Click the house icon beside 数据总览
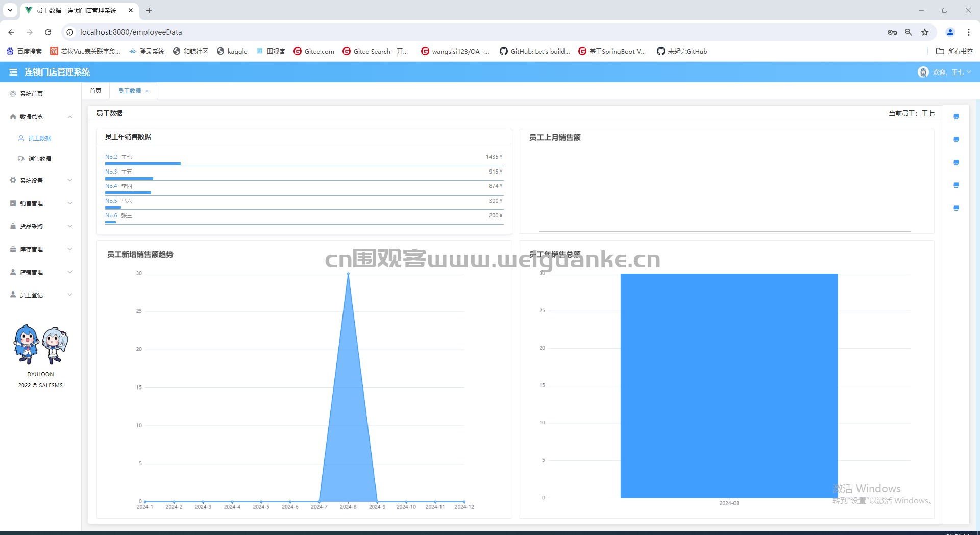Viewport: 980px width, 535px height. (x=13, y=117)
